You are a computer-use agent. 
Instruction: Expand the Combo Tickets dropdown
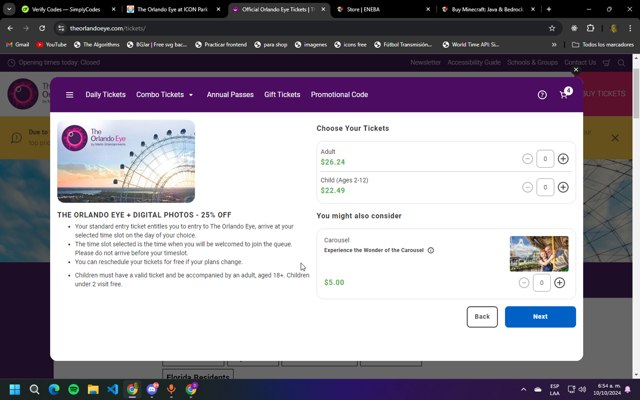pyautogui.click(x=164, y=95)
